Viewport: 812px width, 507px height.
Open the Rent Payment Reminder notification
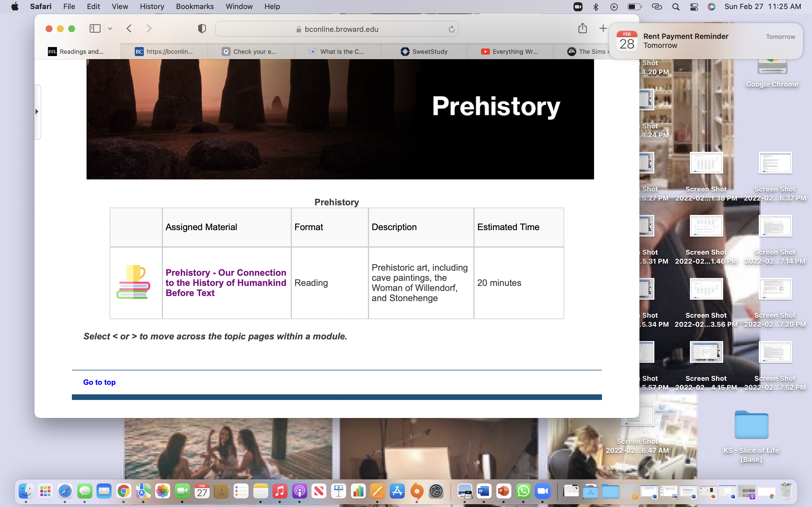point(706,41)
